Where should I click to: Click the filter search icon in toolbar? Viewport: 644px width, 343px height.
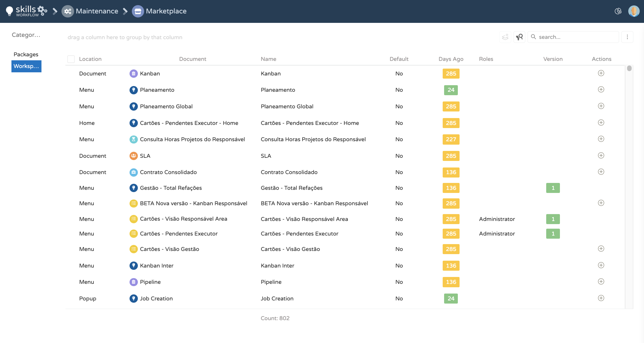pyautogui.click(x=519, y=37)
